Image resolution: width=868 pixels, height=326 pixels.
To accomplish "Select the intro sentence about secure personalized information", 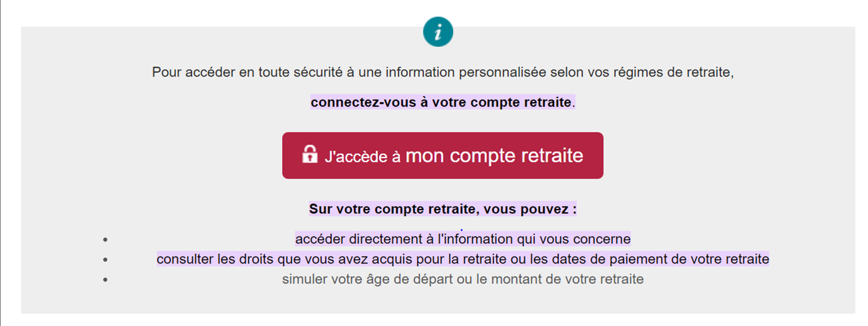I will [443, 72].
